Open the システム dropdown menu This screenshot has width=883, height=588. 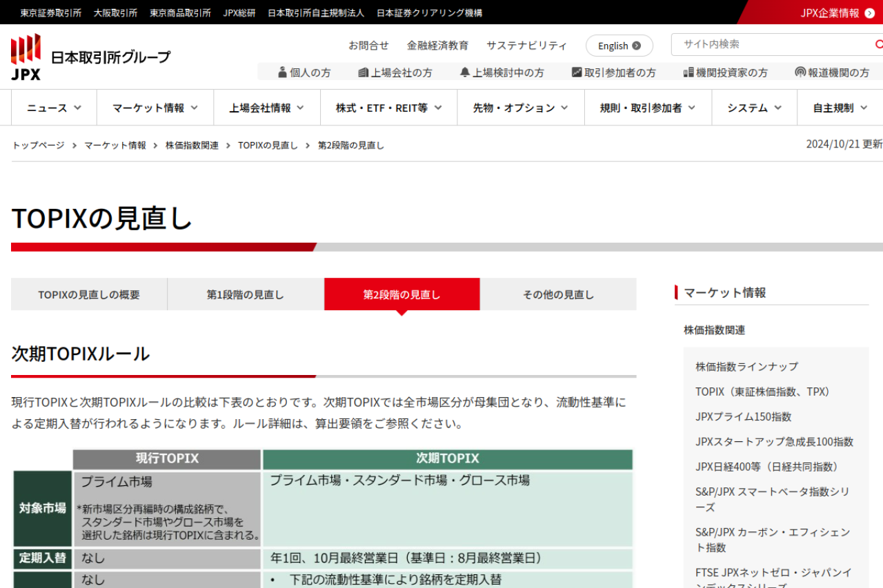point(754,108)
